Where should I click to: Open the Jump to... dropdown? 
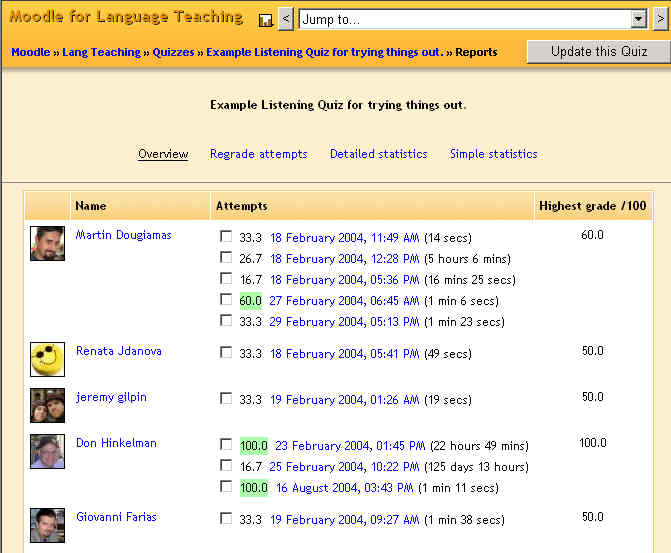pos(472,19)
